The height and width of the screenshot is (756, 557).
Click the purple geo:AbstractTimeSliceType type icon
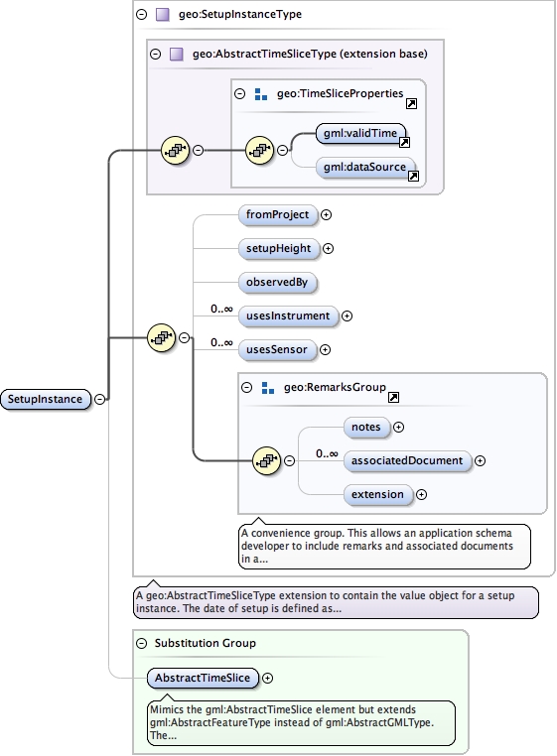pos(177,54)
